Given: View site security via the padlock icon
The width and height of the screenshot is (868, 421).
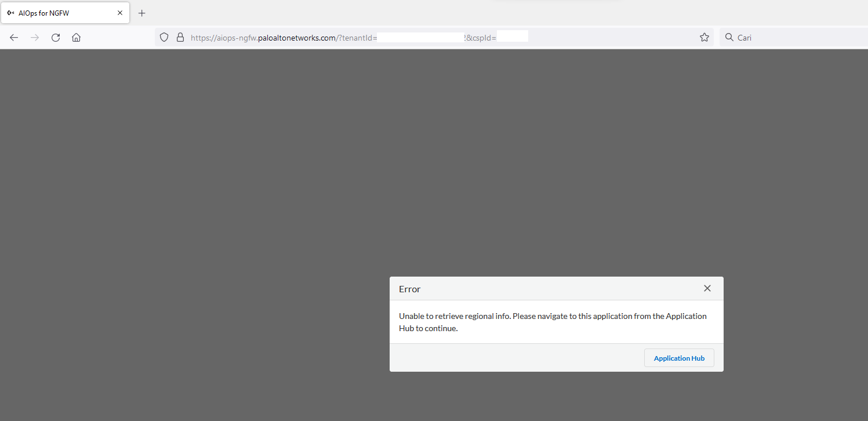Looking at the screenshot, I should tap(180, 37).
